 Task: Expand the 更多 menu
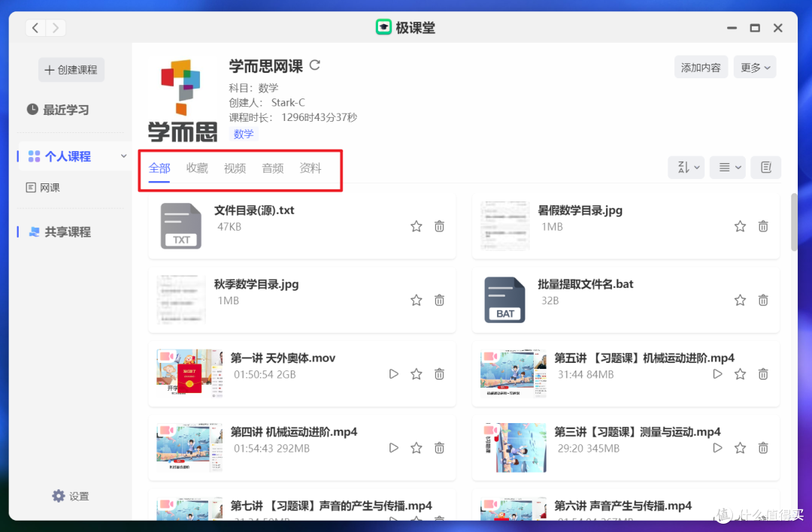point(755,68)
